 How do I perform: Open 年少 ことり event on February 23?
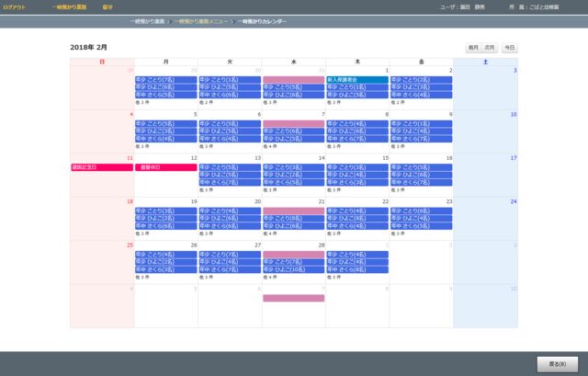(x=421, y=211)
